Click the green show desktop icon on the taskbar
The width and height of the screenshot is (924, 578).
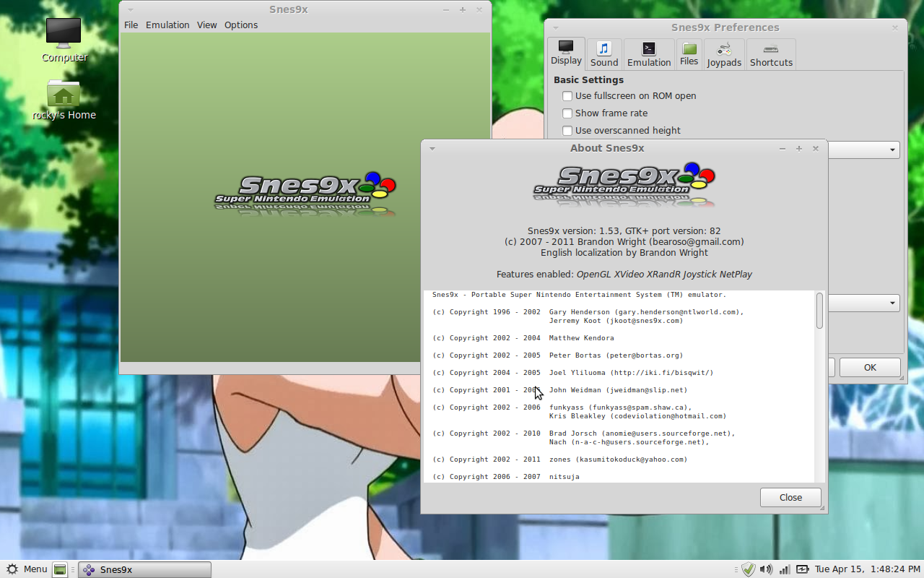click(x=60, y=569)
